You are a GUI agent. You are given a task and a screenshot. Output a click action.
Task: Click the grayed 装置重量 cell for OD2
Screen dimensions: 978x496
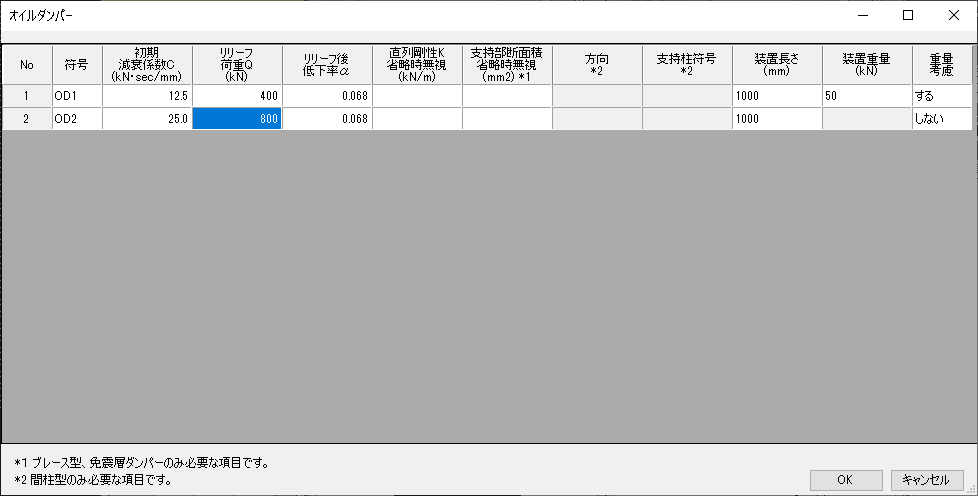[x=867, y=119]
